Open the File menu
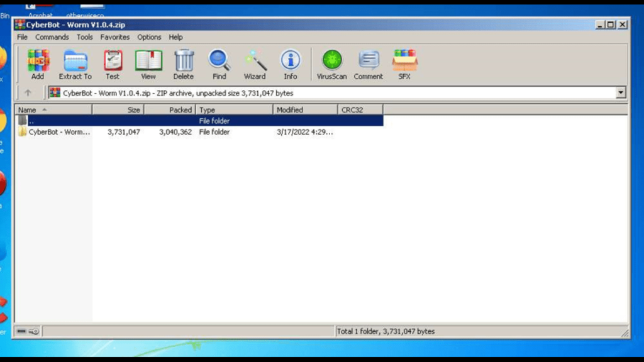Screen dimensions: 644x362 (x=22, y=37)
